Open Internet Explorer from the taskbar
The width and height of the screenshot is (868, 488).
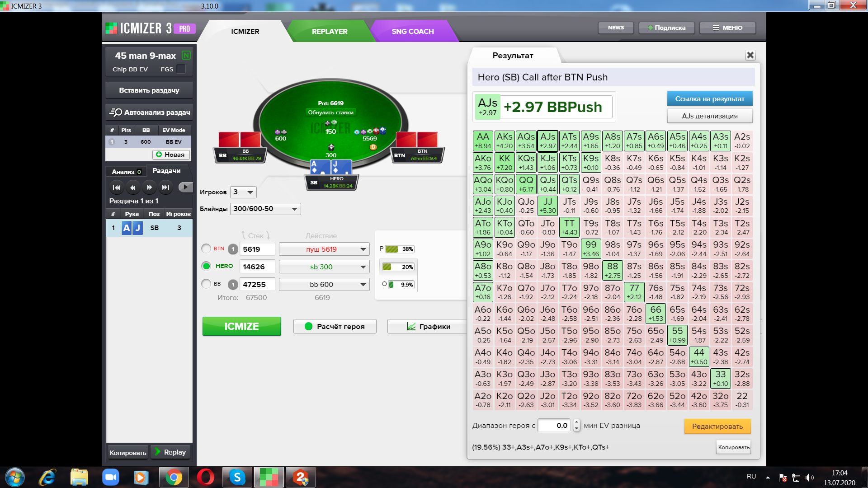click(47, 477)
